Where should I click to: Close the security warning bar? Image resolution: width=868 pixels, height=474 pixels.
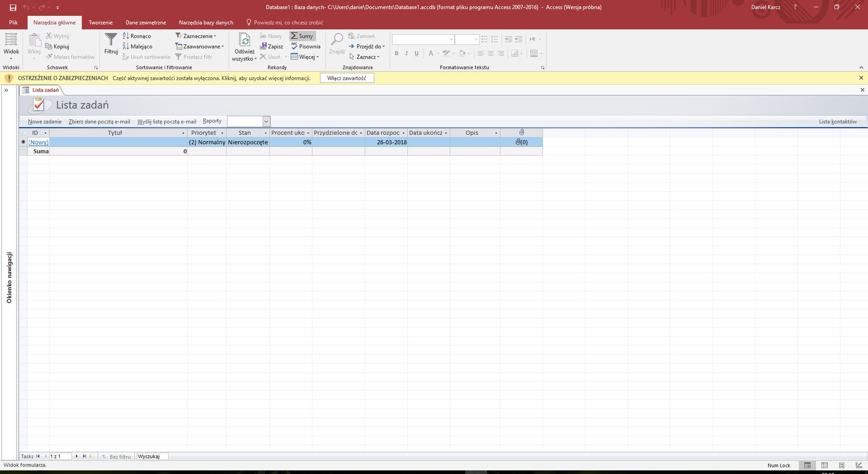(861, 78)
